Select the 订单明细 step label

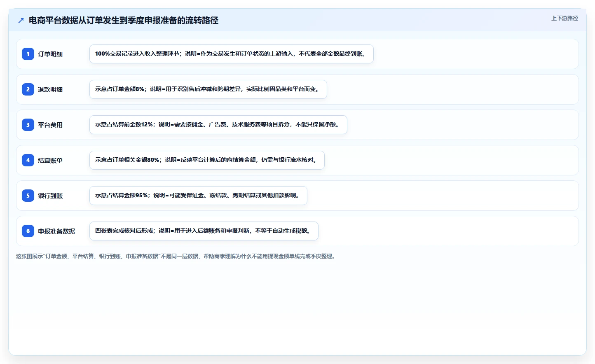50,54
